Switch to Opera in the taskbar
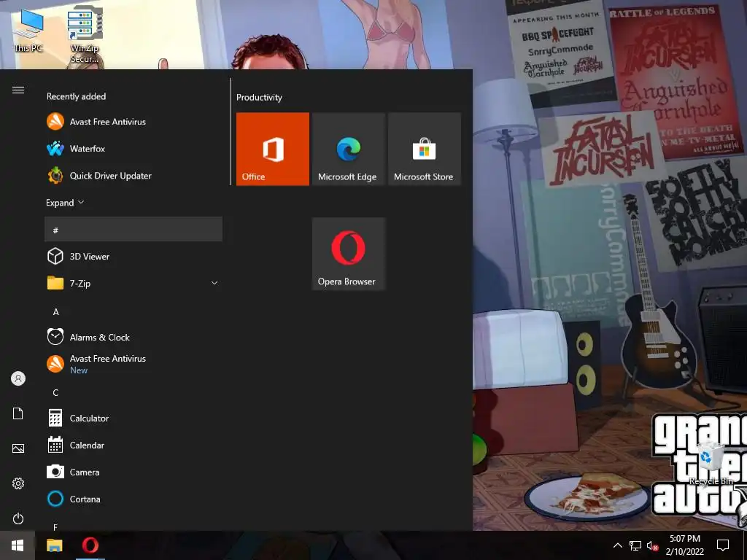Image resolution: width=747 pixels, height=560 pixels. (x=90, y=545)
